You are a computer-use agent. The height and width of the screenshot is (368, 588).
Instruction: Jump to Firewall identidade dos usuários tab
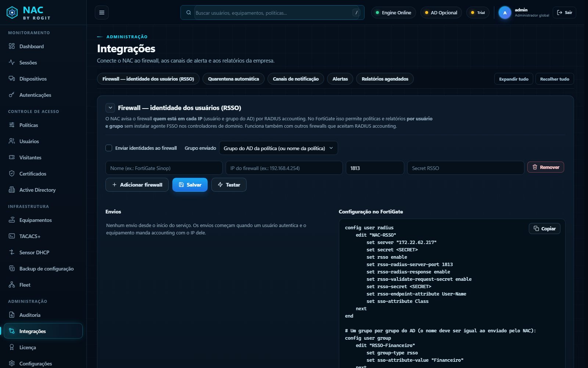pos(148,79)
